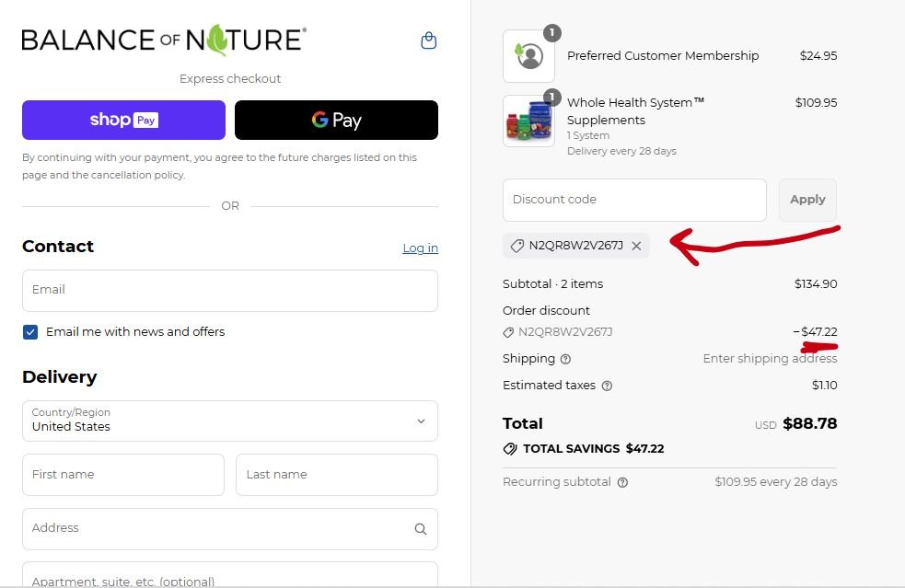Viewport: 905px width, 588px height.
Task: Open the Recurring subtotal help icon
Action: pos(622,482)
